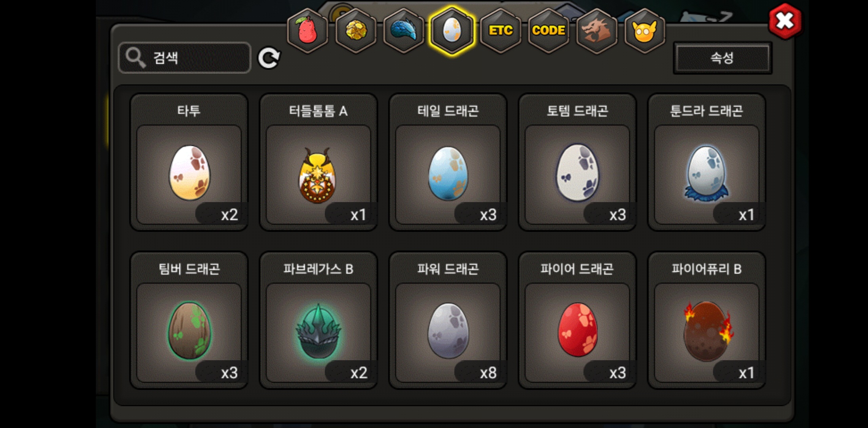Focus the 검색 search field
The width and height of the screenshot is (868, 428).
click(x=185, y=58)
